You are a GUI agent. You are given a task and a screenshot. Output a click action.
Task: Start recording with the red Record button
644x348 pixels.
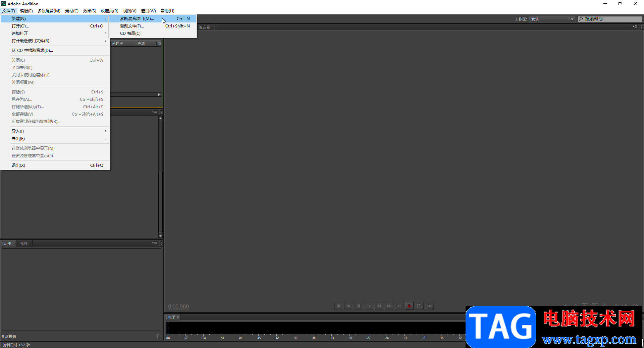409,306
